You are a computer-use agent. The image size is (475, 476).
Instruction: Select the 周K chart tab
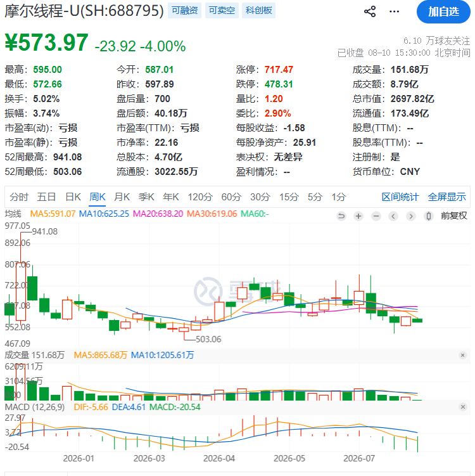98,196
